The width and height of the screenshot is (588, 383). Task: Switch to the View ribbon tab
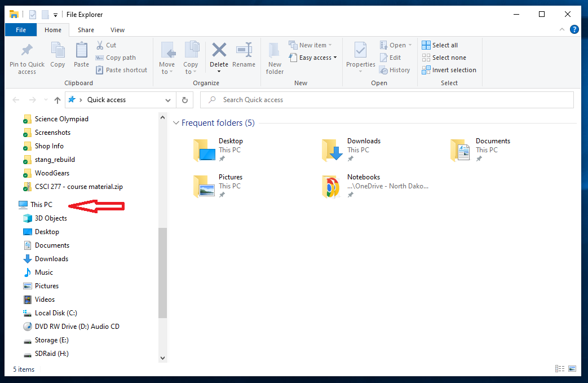coord(117,30)
